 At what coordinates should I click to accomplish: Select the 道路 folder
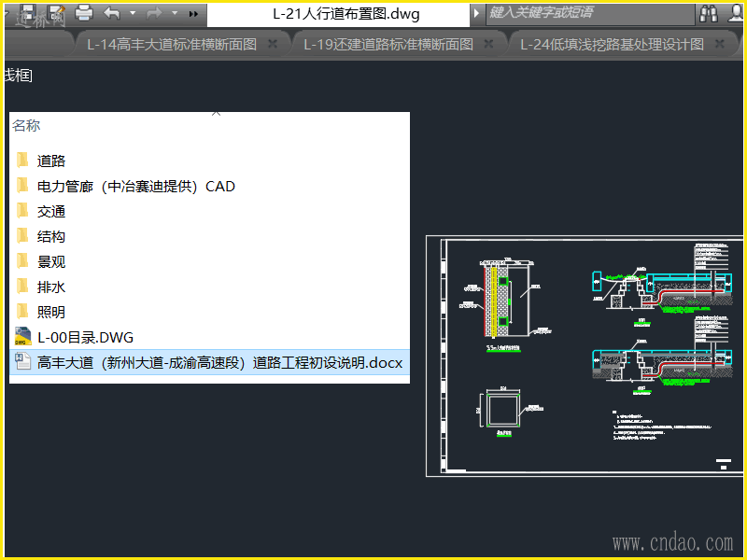point(209,161)
